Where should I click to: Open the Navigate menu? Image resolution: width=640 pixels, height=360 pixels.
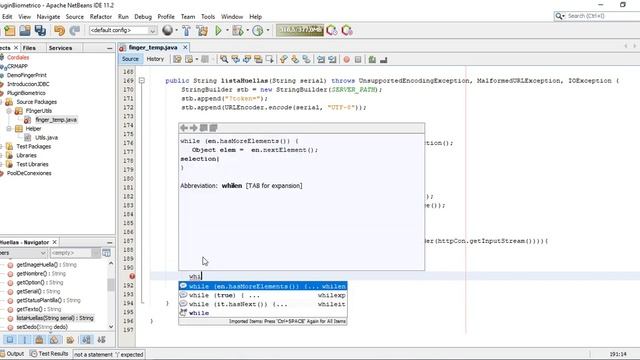pyautogui.click(x=48, y=17)
